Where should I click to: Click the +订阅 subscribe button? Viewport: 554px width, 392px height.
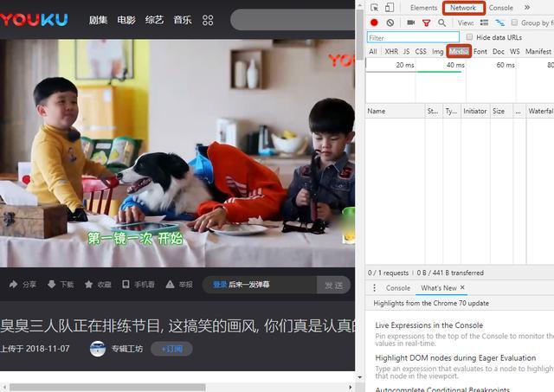tap(171, 349)
